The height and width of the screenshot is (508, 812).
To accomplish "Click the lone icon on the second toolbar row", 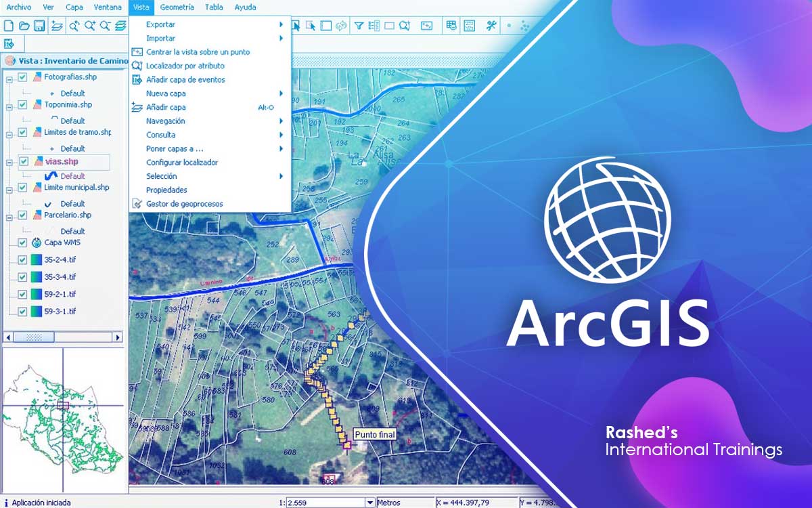I will 10,44.
